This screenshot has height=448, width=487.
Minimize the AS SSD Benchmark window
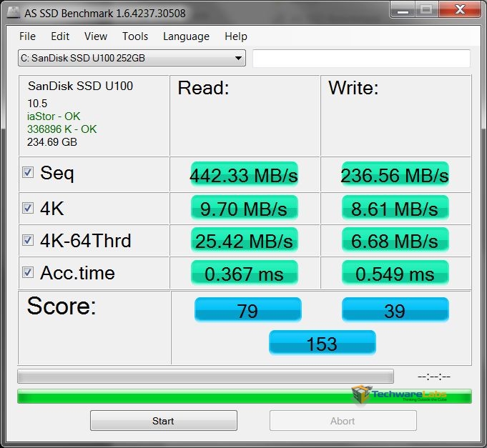pyautogui.click(x=403, y=10)
